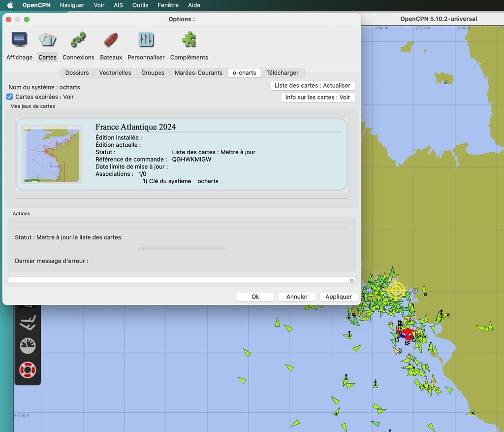Click the Apple menu icon
The image size is (504, 432).
point(10,5)
